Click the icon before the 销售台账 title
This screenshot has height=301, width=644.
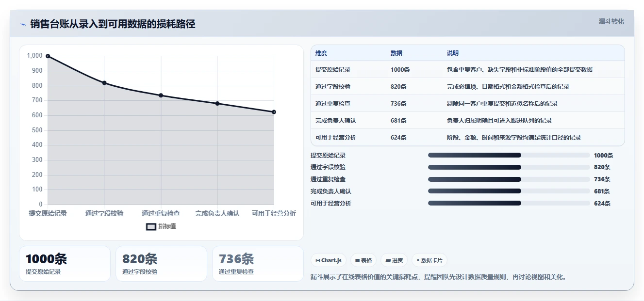pyautogui.click(x=23, y=24)
